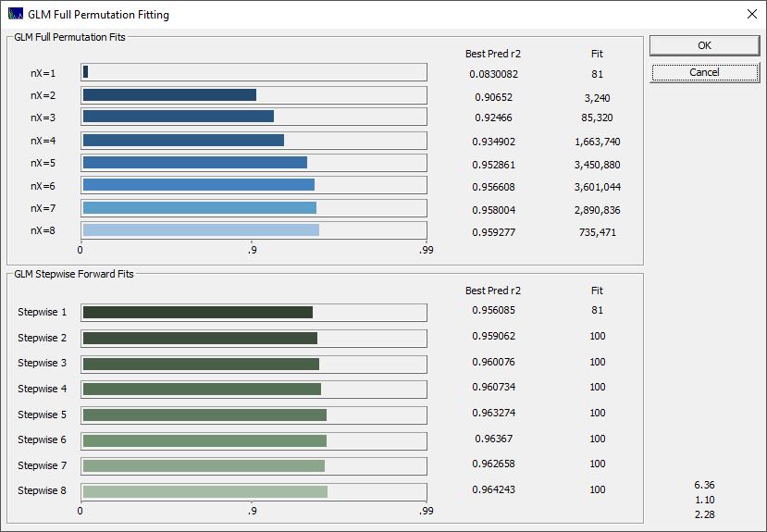Image resolution: width=767 pixels, height=532 pixels.
Task: Select the nX=8 permutation fit bar
Action: click(x=254, y=230)
